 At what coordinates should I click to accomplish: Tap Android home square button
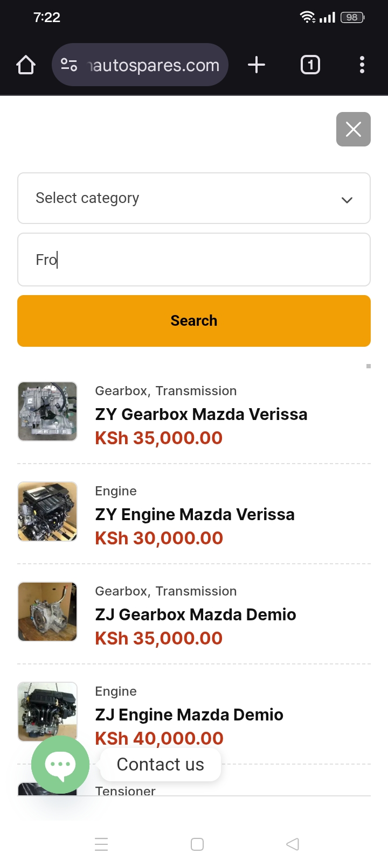click(x=197, y=844)
